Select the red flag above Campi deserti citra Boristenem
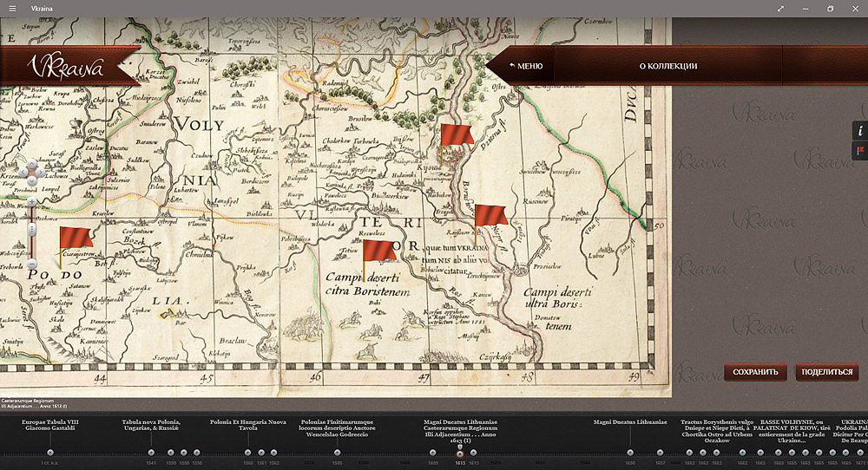 pos(379,260)
